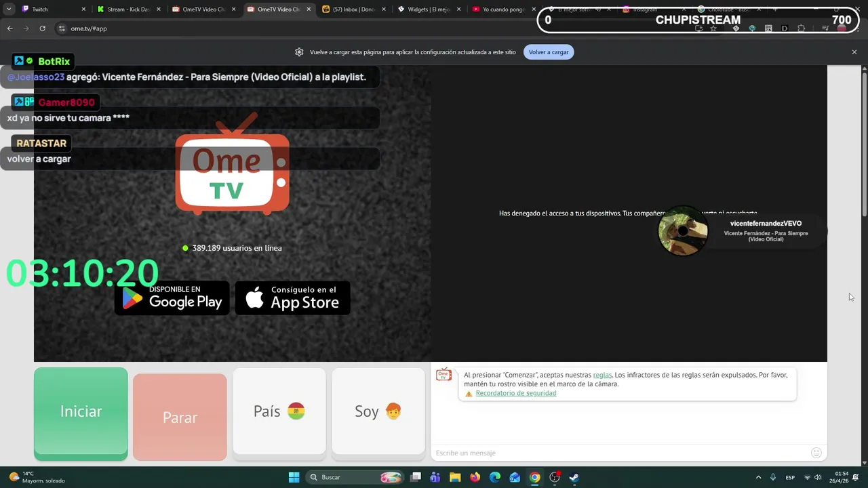Image resolution: width=868 pixels, height=488 pixels.
Task: Switch to the first OmeTV Video Chat tab
Action: (204, 9)
